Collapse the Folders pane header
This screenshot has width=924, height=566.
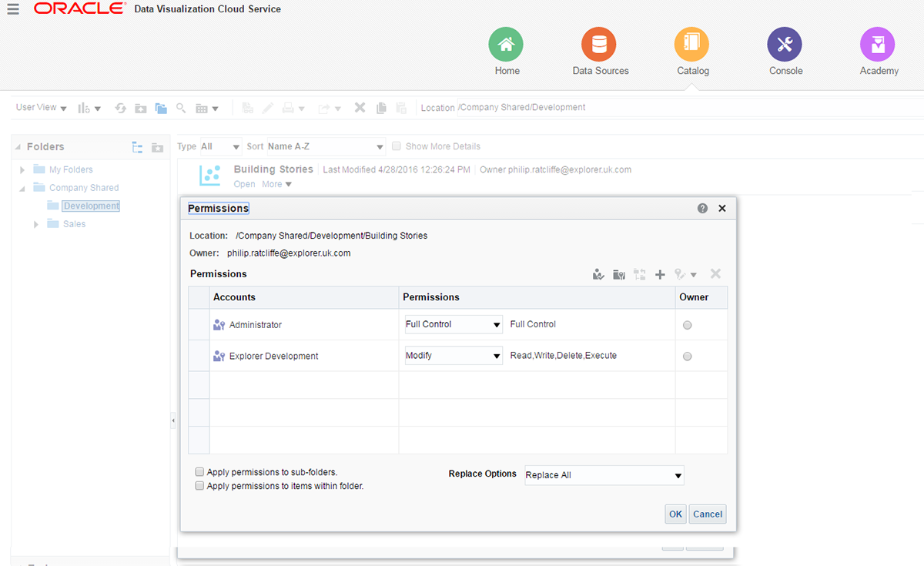click(x=18, y=146)
